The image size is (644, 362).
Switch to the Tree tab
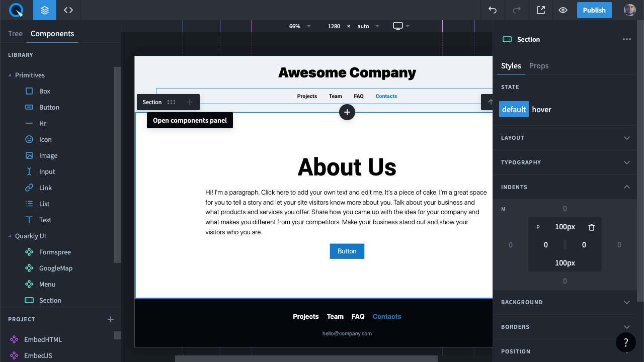tap(15, 34)
